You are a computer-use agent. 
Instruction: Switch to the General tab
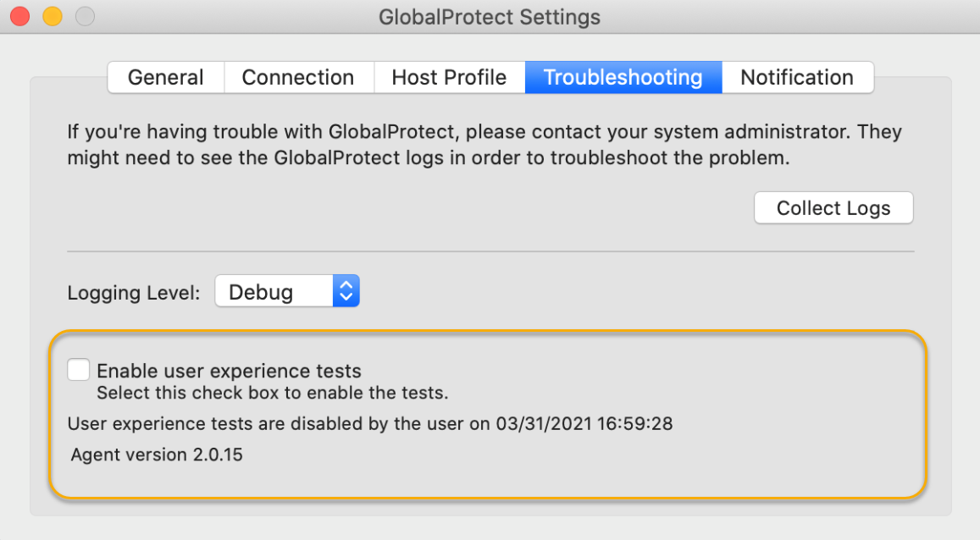point(166,77)
